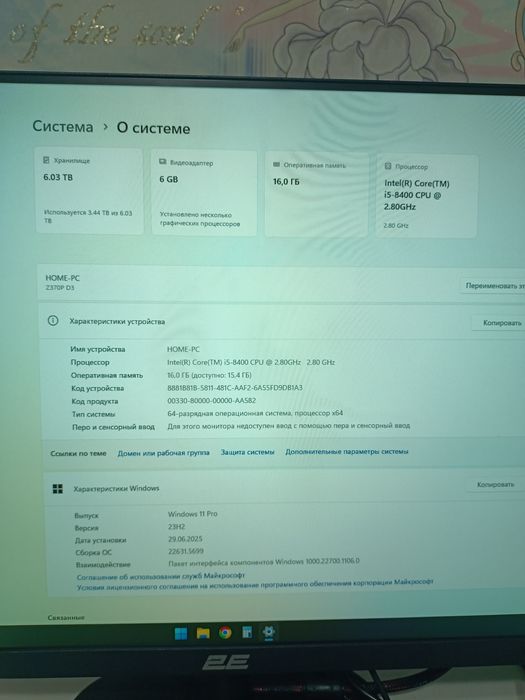The width and height of the screenshot is (525, 700).
Task: Click the processor icon in the Процессор card
Action: 388,166
